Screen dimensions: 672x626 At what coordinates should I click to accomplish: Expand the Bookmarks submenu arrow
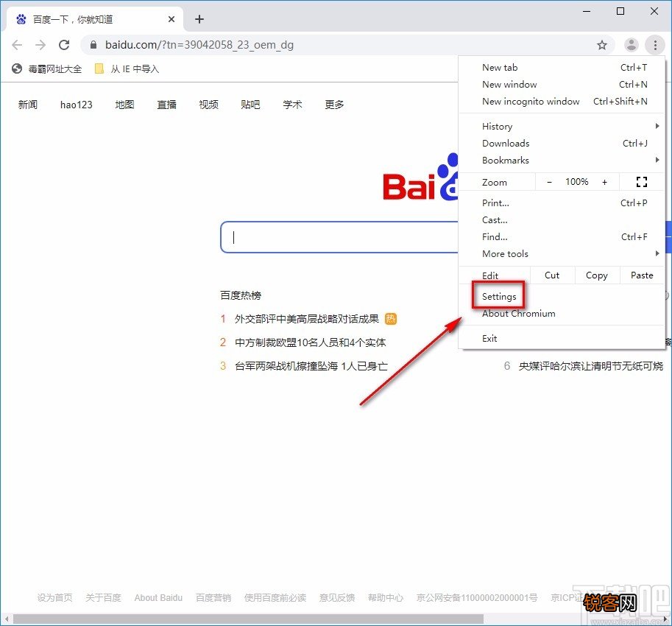pos(657,160)
